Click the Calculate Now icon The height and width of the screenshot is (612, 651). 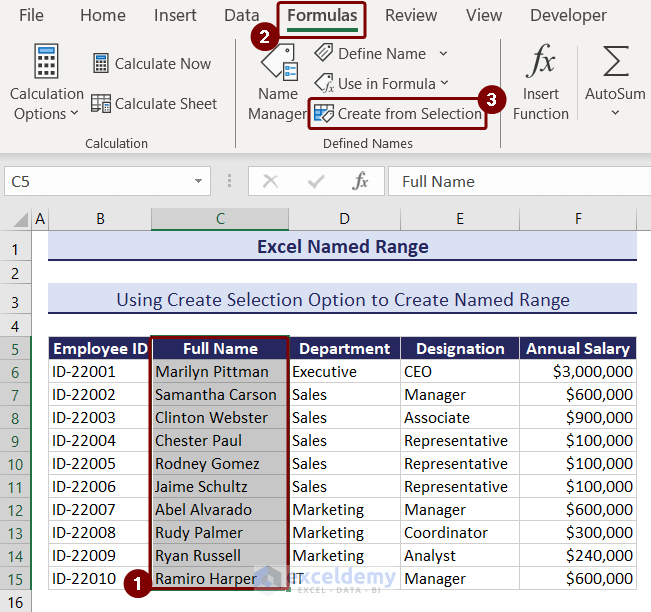[x=101, y=63]
